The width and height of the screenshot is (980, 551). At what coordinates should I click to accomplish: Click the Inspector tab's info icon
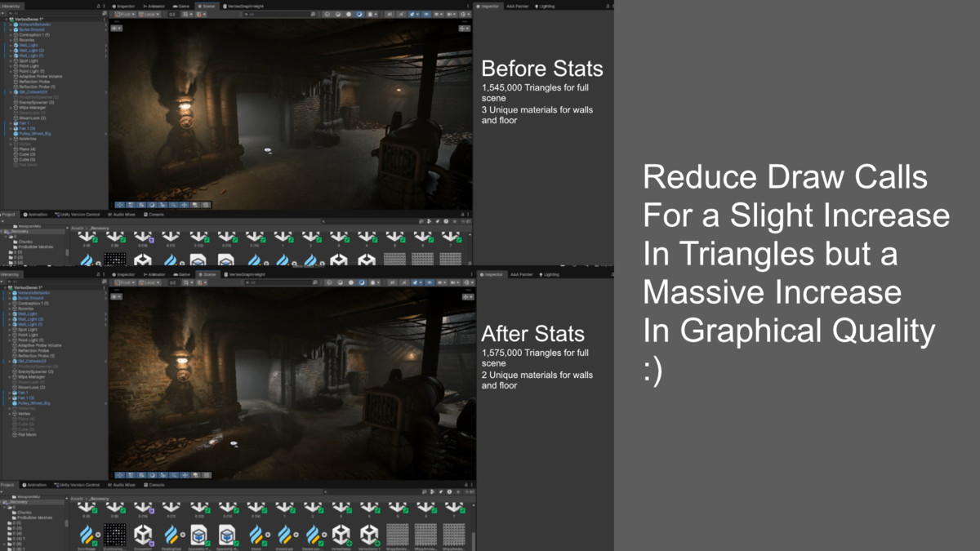tap(114, 5)
